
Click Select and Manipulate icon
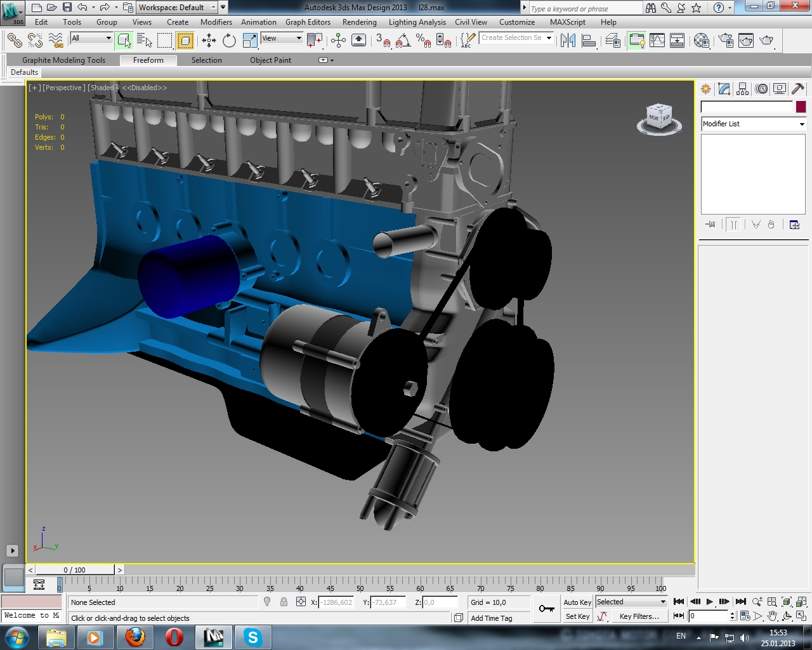pyautogui.click(x=338, y=41)
